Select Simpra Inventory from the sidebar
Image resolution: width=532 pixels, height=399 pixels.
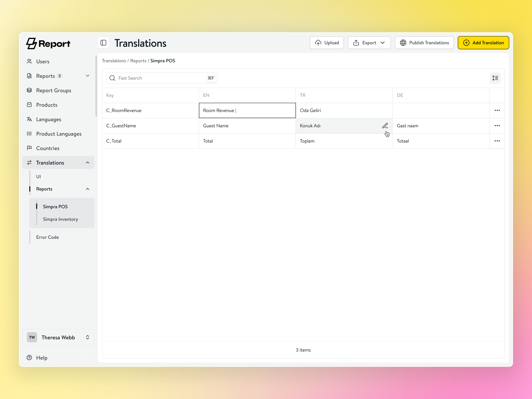click(60, 219)
